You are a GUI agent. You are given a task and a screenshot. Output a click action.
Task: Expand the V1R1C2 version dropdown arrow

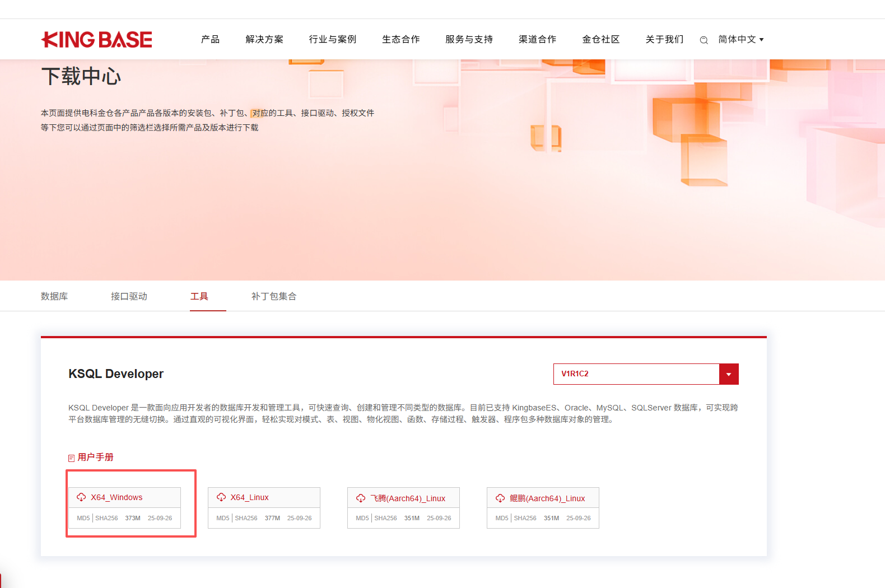click(728, 374)
